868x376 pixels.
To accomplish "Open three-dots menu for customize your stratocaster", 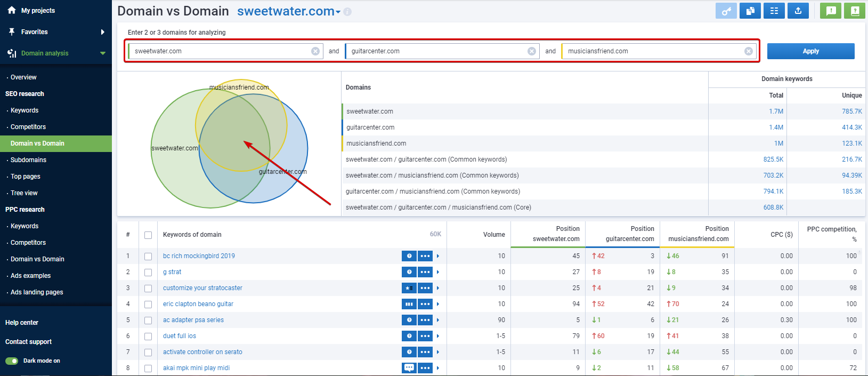I will 425,288.
